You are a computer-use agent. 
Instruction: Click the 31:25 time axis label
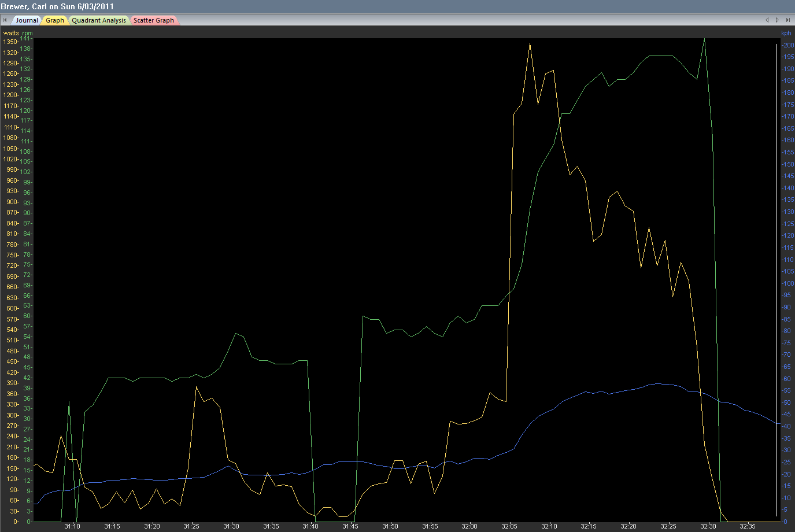coord(191,526)
